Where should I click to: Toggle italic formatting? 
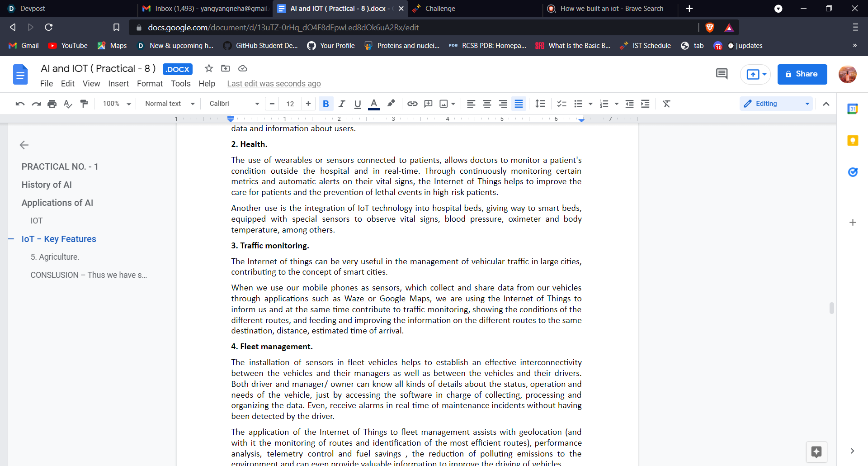tap(342, 104)
